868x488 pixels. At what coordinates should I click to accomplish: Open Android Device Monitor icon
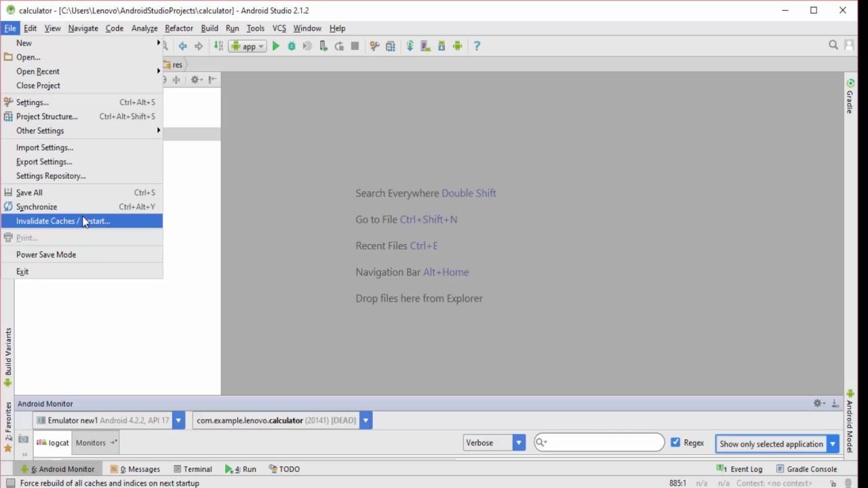coord(457,46)
